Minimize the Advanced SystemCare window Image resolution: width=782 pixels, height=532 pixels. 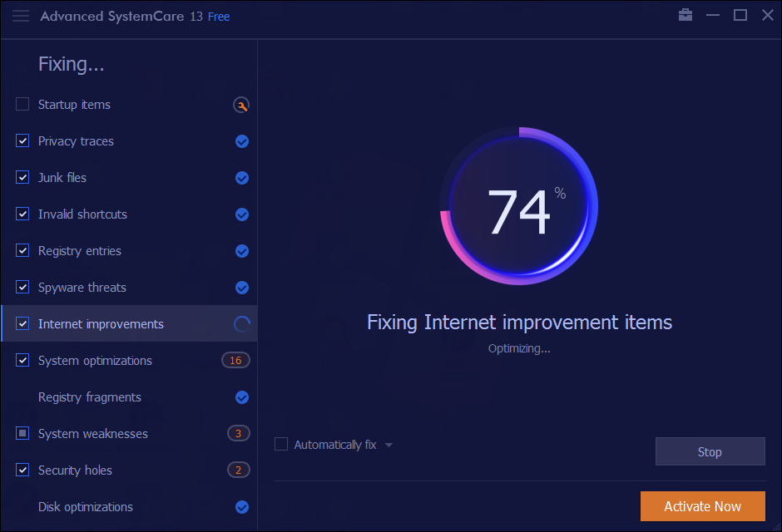(713, 16)
